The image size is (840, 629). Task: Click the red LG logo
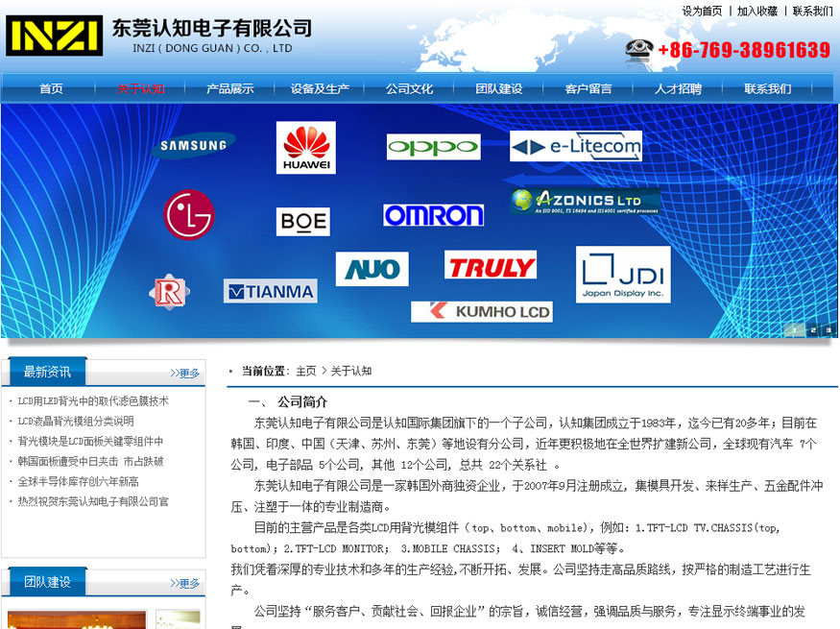(x=189, y=214)
